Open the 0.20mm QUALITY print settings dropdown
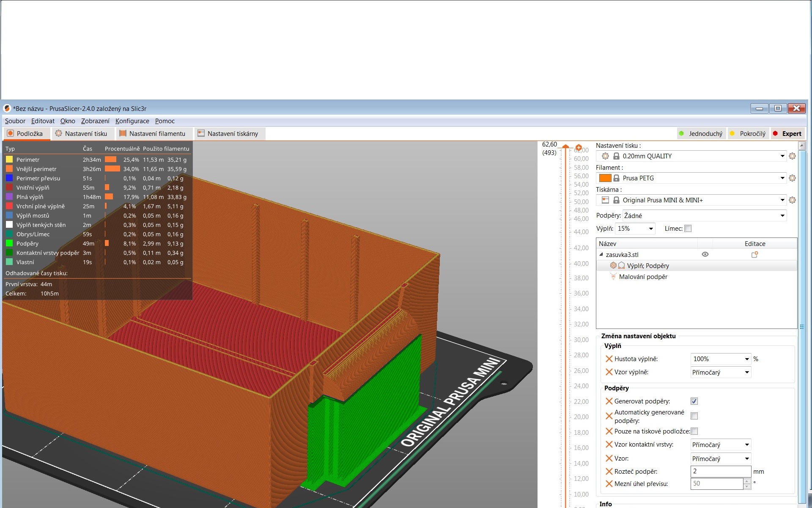812x508 pixels. point(782,156)
